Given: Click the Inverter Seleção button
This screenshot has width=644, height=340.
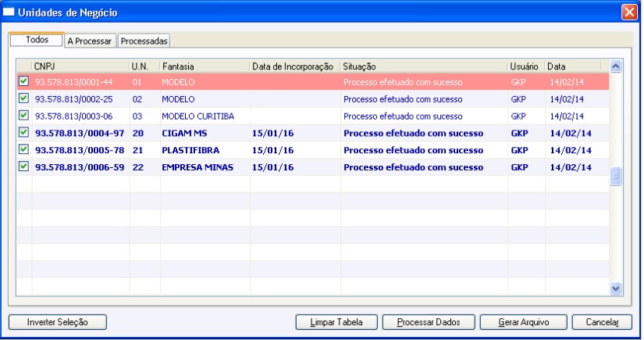Looking at the screenshot, I should pyautogui.click(x=58, y=322).
